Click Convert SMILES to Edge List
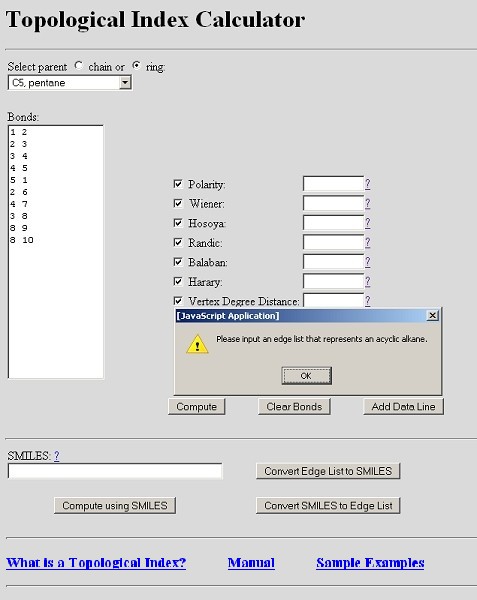This screenshot has width=477, height=600. [328, 505]
